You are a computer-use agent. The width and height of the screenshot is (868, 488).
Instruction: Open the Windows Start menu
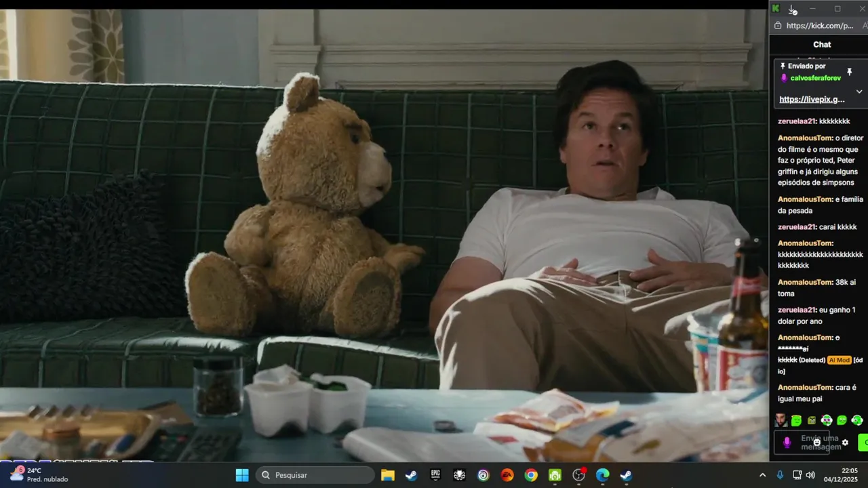242,475
